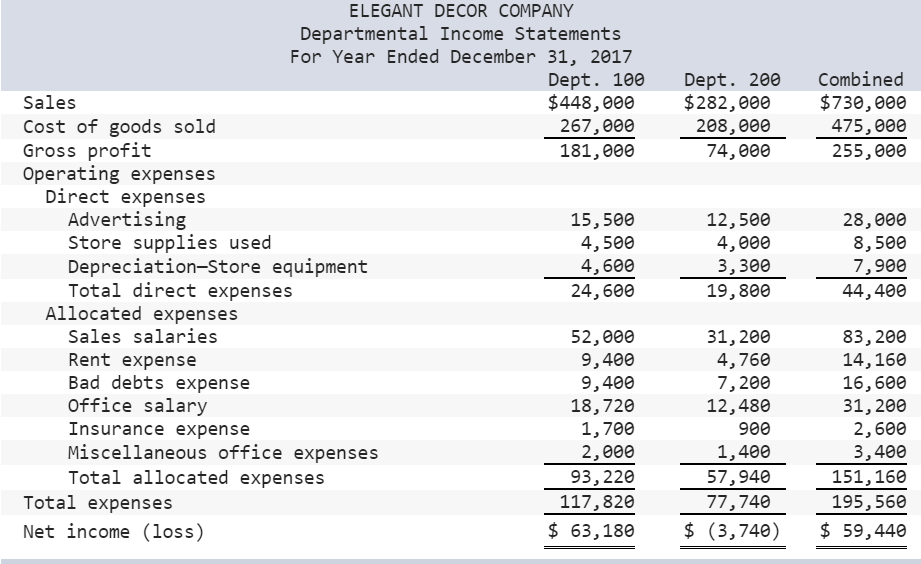The height and width of the screenshot is (564, 921).
Task: Select the Dept. 100 column header
Action: click(596, 80)
